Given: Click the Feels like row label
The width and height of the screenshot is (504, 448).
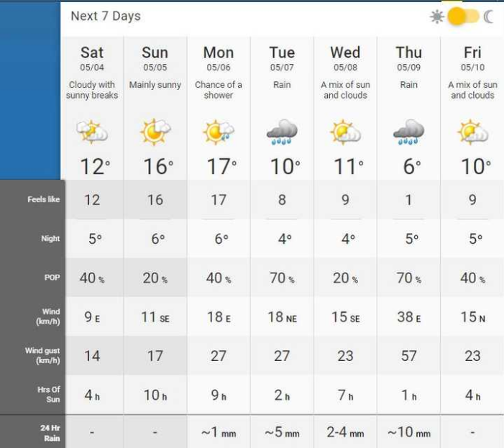Looking at the screenshot, I should [43, 199].
